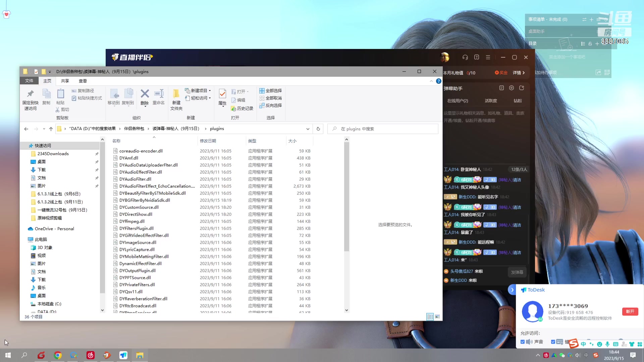Click the 删除 red X icon
Screen dimensions: 644x362
click(145, 94)
